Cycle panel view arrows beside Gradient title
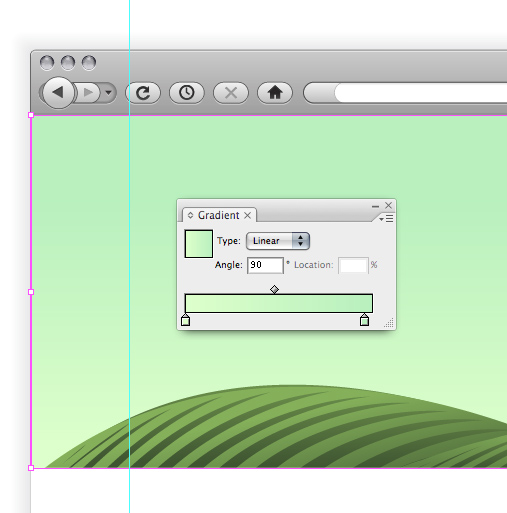This screenshot has height=513, width=507. coord(190,215)
